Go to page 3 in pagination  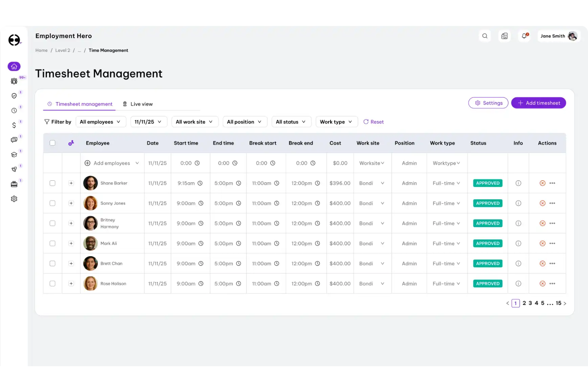click(530, 303)
